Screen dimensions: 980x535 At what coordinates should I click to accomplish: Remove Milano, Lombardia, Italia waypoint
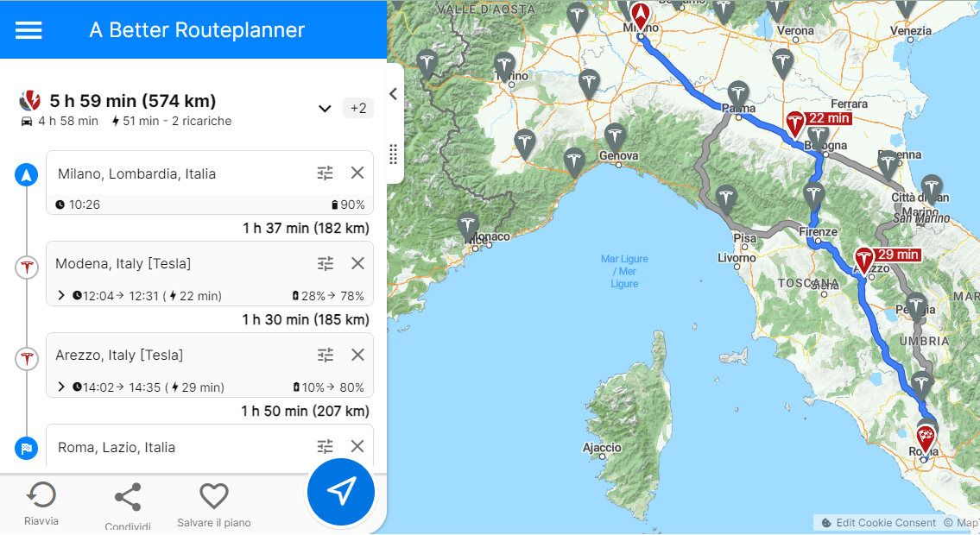pos(357,173)
